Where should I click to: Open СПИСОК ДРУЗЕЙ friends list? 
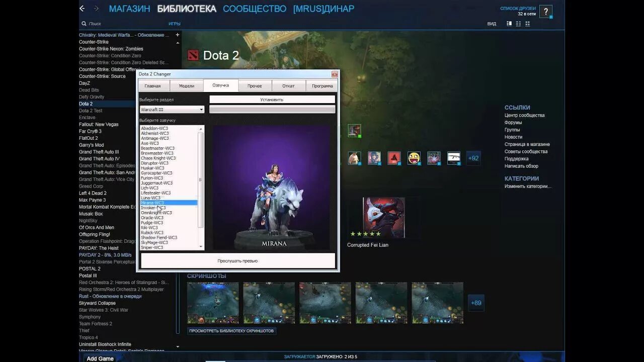[x=518, y=9]
